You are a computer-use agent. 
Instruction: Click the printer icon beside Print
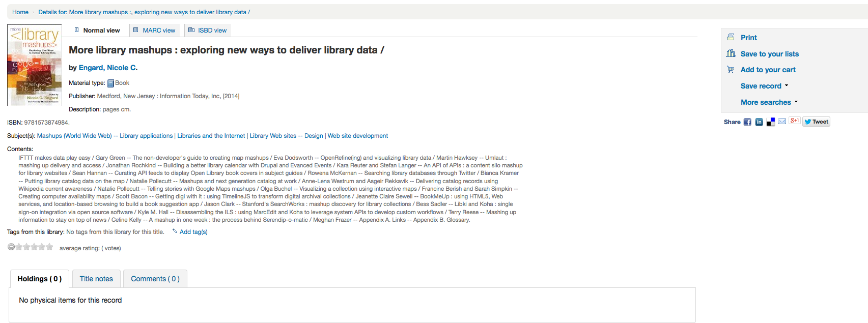click(731, 37)
